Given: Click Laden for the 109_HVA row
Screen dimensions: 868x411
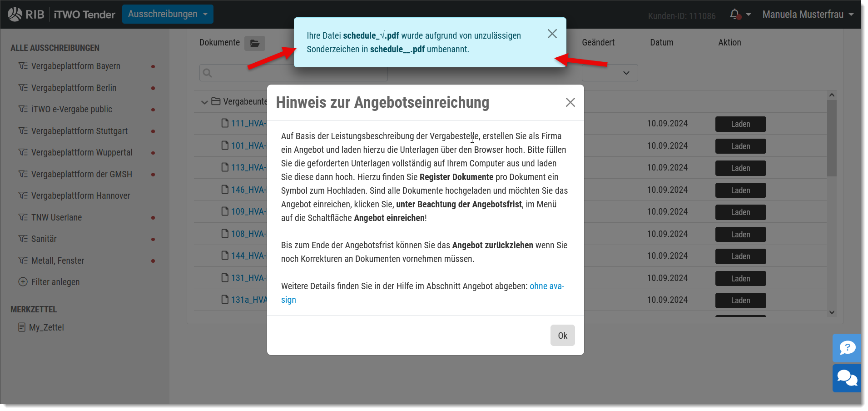Looking at the screenshot, I should click(x=741, y=212).
